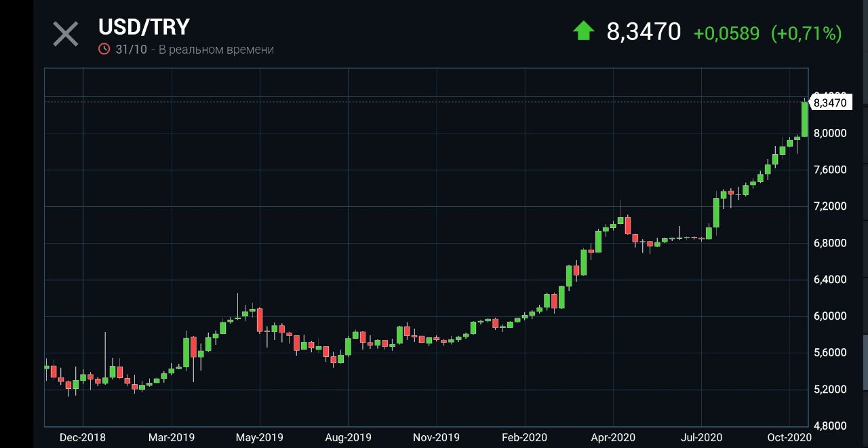Pick the Nov-2019 time axis label
This screenshot has height=448, width=868.
point(436,437)
